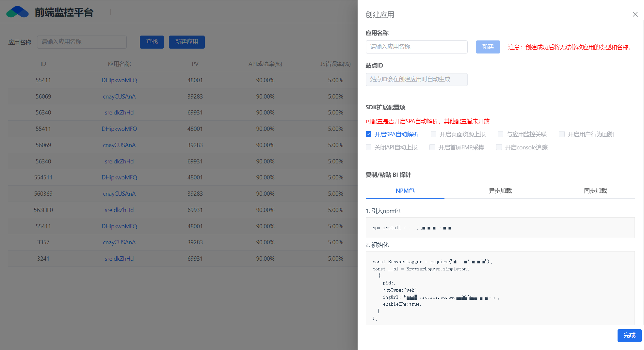Image resolution: width=644 pixels, height=350 pixels.
Task: Switch to the 同步加载 tab
Action: tap(595, 191)
